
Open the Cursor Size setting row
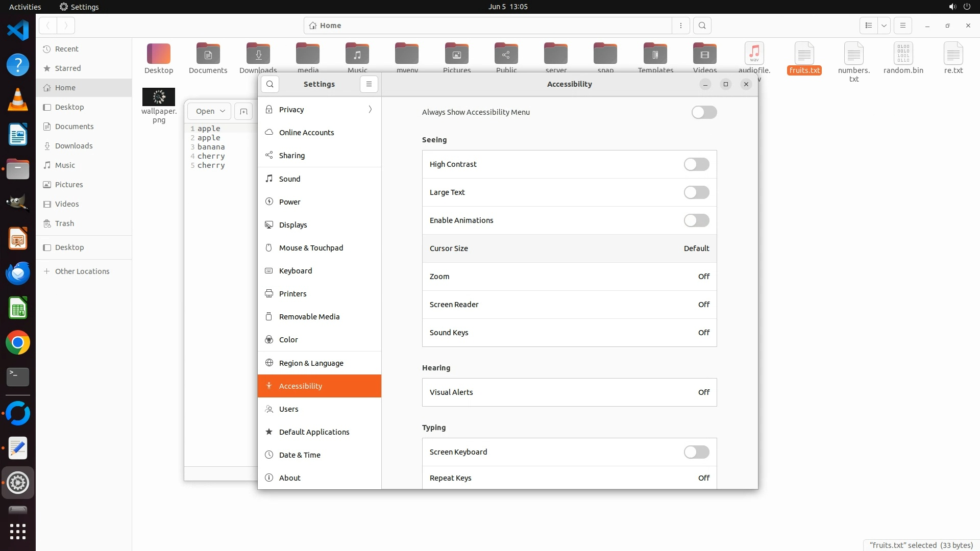coord(569,248)
